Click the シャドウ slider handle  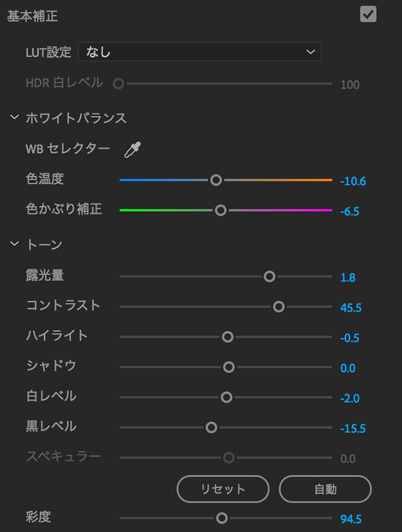pyautogui.click(x=228, y=367)
